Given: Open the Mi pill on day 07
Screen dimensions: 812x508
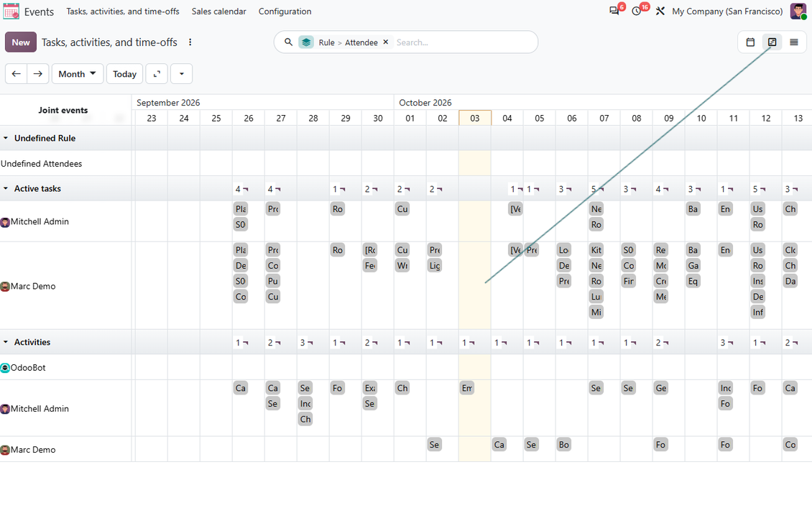Looking at the screenshot, I should [x=596, y=312].
